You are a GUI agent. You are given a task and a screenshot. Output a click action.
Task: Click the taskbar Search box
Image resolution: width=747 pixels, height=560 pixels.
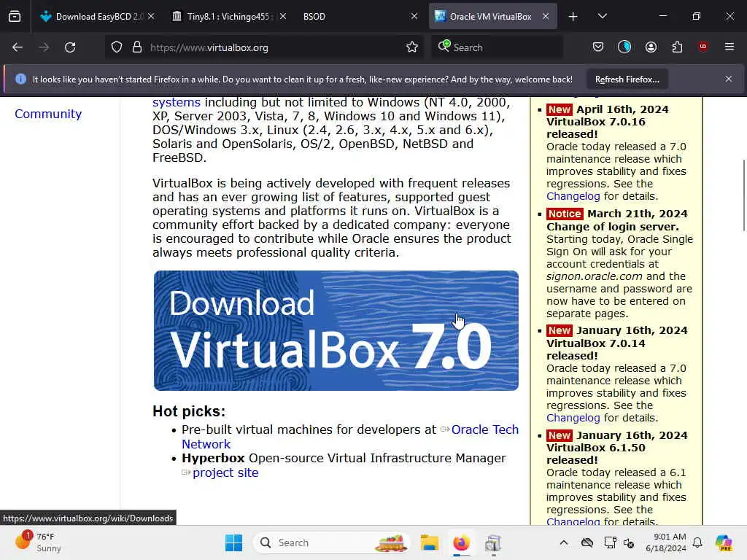coord(332,542)
